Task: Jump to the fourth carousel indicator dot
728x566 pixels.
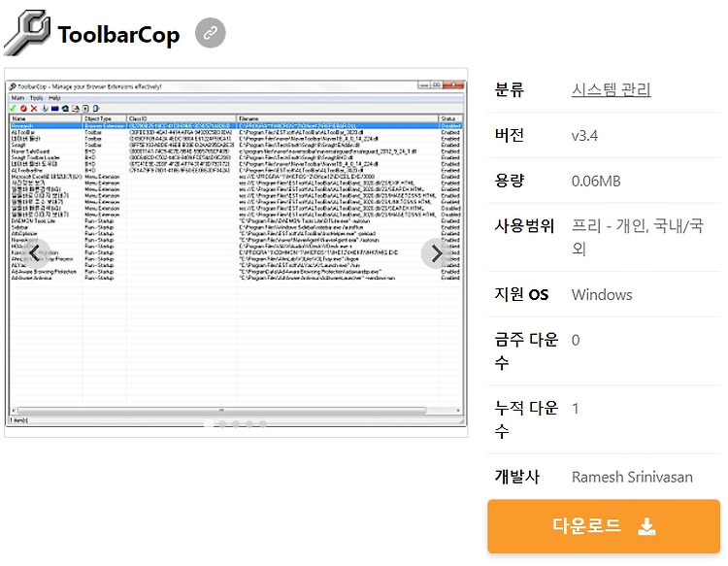Action: 249,423
